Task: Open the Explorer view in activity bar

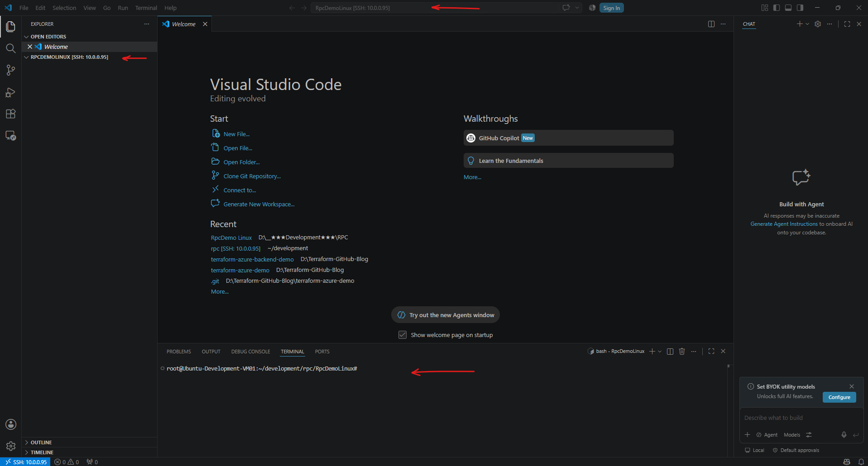Action: click(x=10, y=27)
